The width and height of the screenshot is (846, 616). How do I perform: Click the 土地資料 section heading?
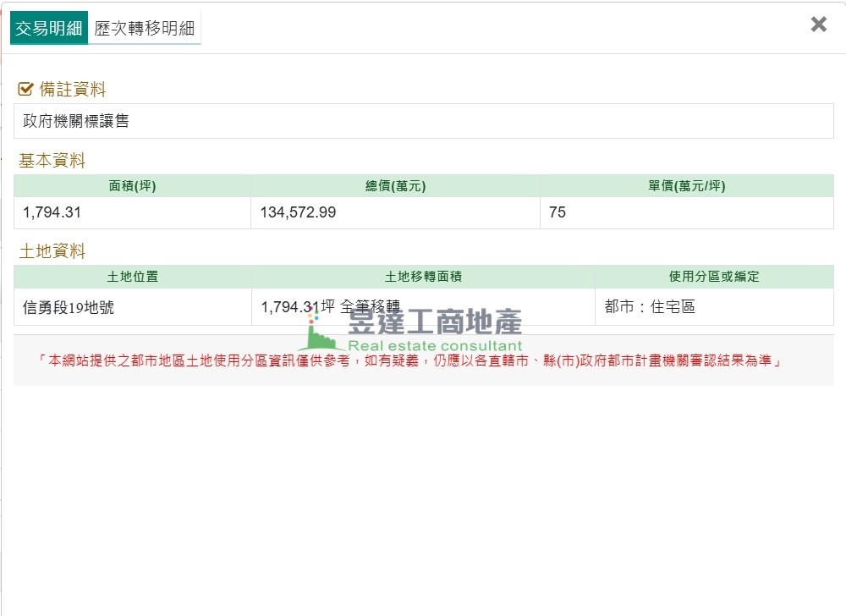(x=52, y=251)
